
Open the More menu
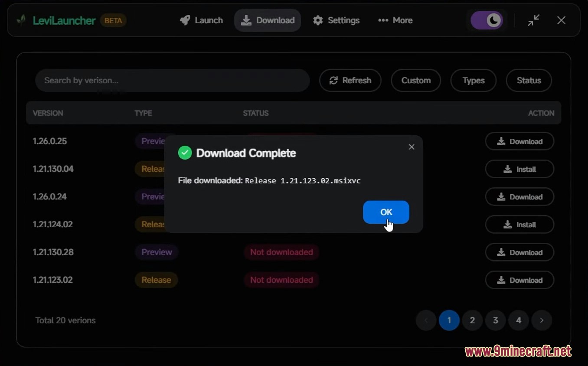(x=395, y=20)
